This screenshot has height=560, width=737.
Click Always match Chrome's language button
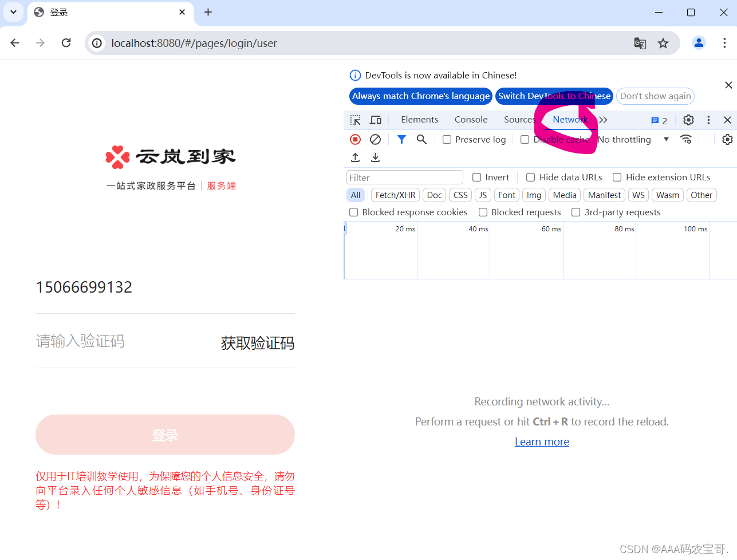point(421,96)
